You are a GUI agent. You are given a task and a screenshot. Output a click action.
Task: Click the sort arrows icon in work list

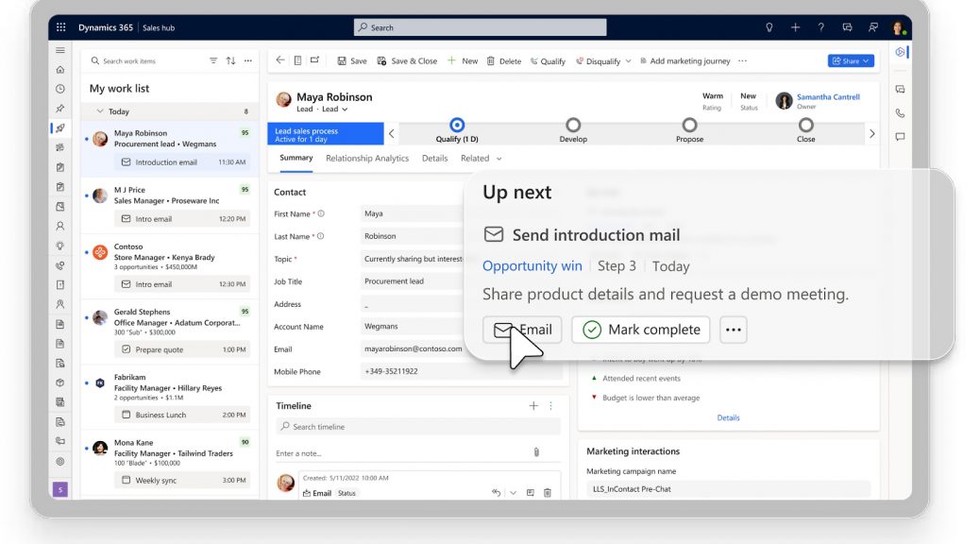click(x=230, y=60)
